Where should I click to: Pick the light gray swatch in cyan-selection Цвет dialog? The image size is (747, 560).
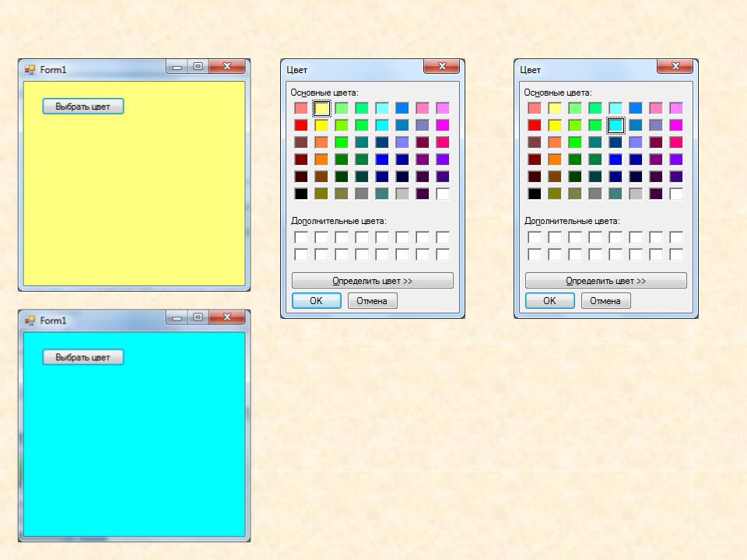[x=636, y=194]
